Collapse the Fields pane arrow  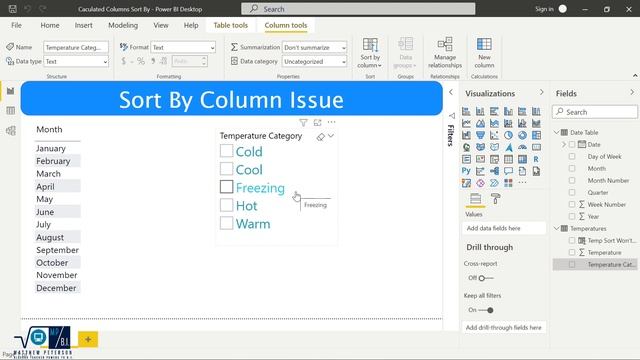click(632, 92)
